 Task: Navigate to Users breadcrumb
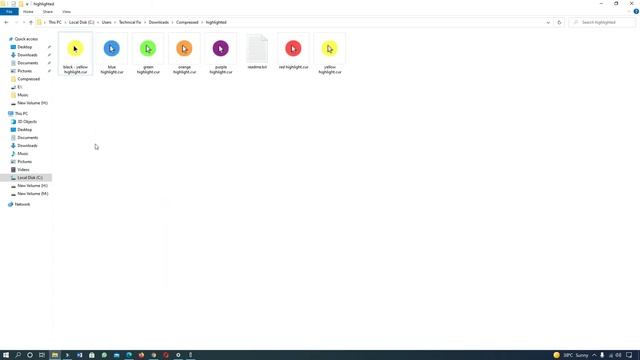click(107, 22)
